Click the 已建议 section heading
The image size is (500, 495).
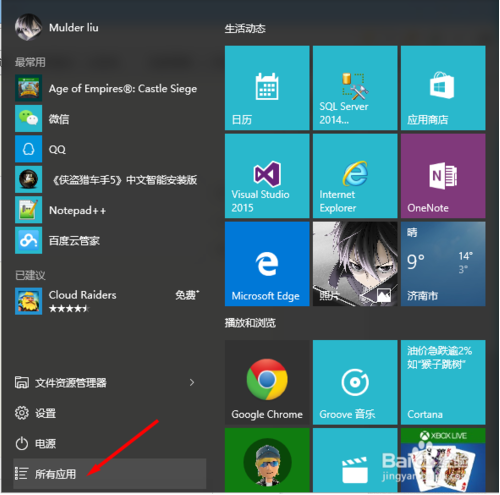tap(30, 275)
